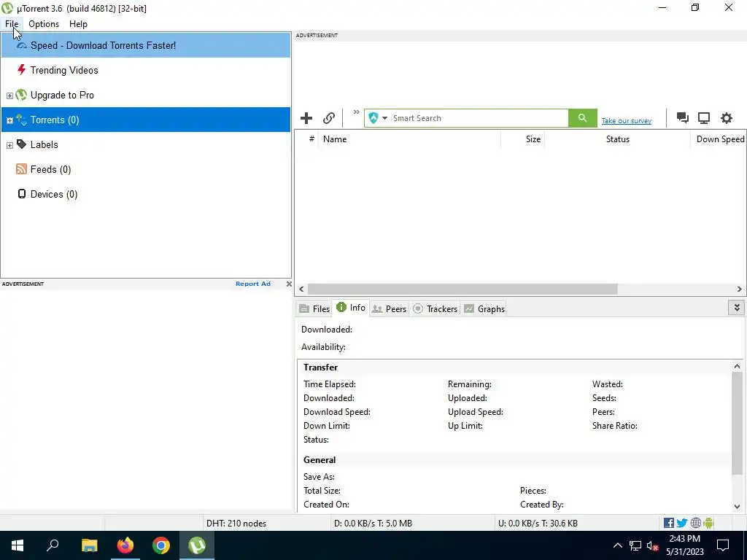Click the network tray icon
Image resolution: width=747 pixels, height=560 pixels.
(635, 545)
